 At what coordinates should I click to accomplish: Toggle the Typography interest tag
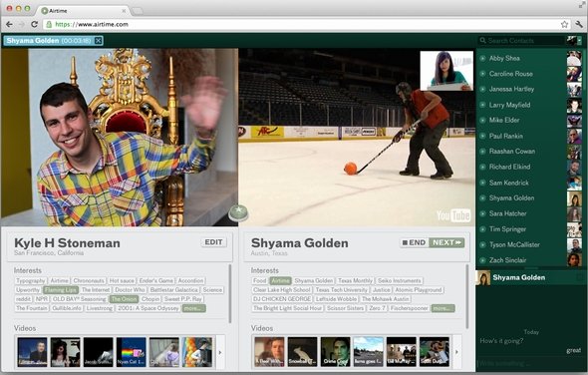click(31, 281)
